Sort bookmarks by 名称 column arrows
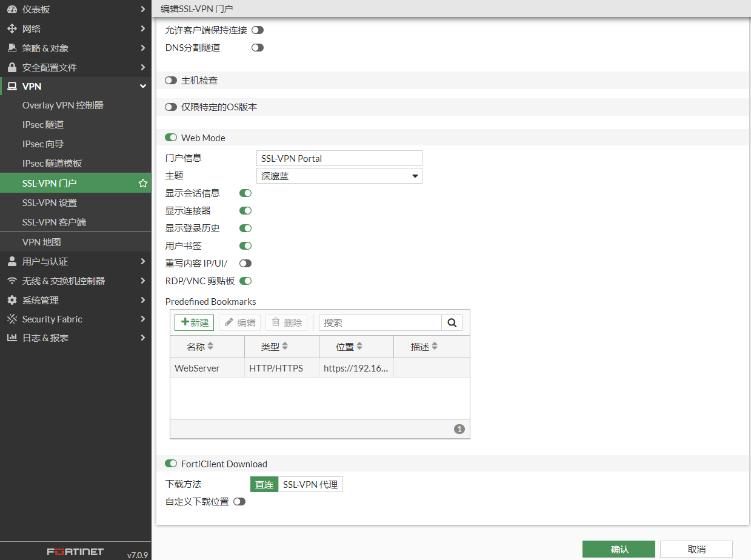The height and width of the screenshot is (560, 751). click(210, 347)
